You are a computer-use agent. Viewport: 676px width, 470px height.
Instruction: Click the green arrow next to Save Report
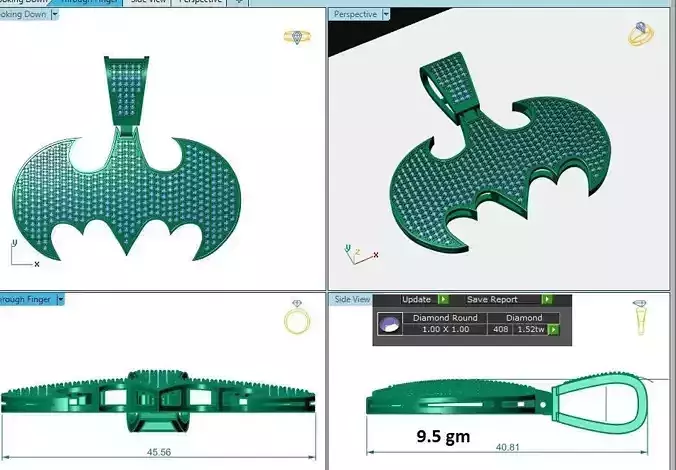point(547,299)
